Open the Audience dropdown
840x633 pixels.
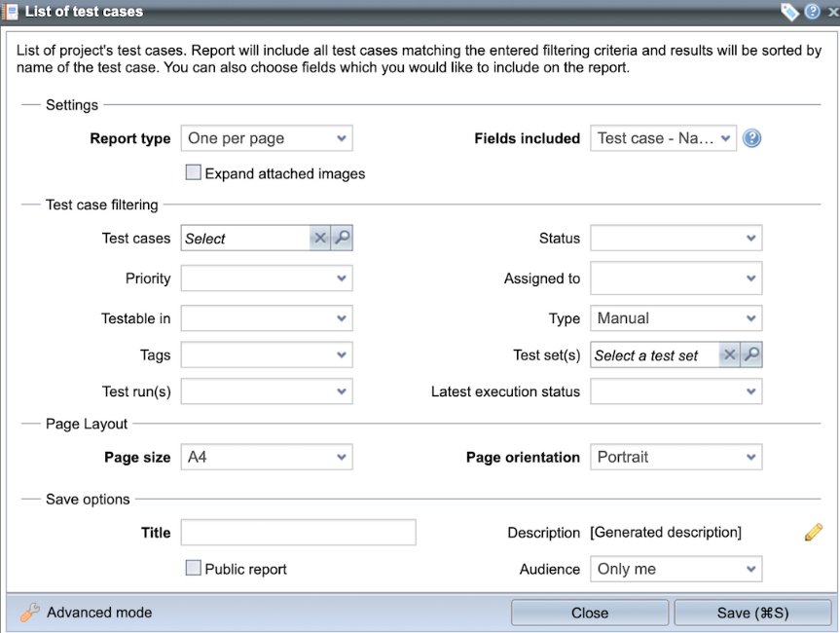[x=676, y=569]
